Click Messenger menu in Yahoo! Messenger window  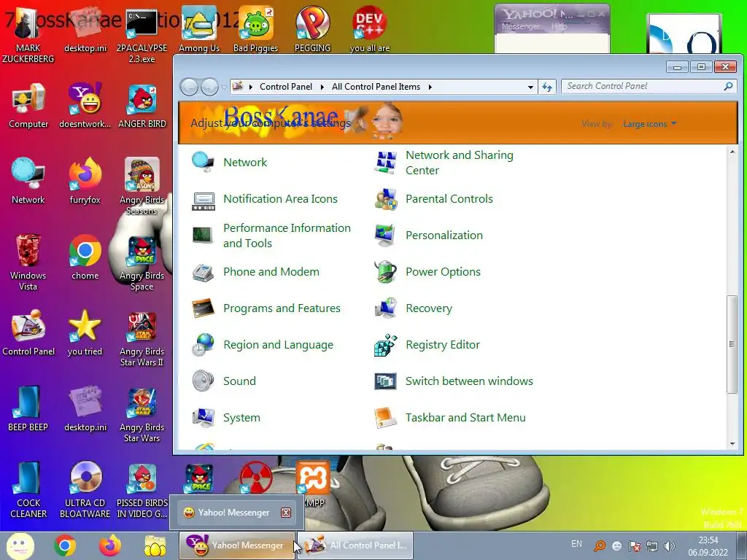[x=521, y=27]
